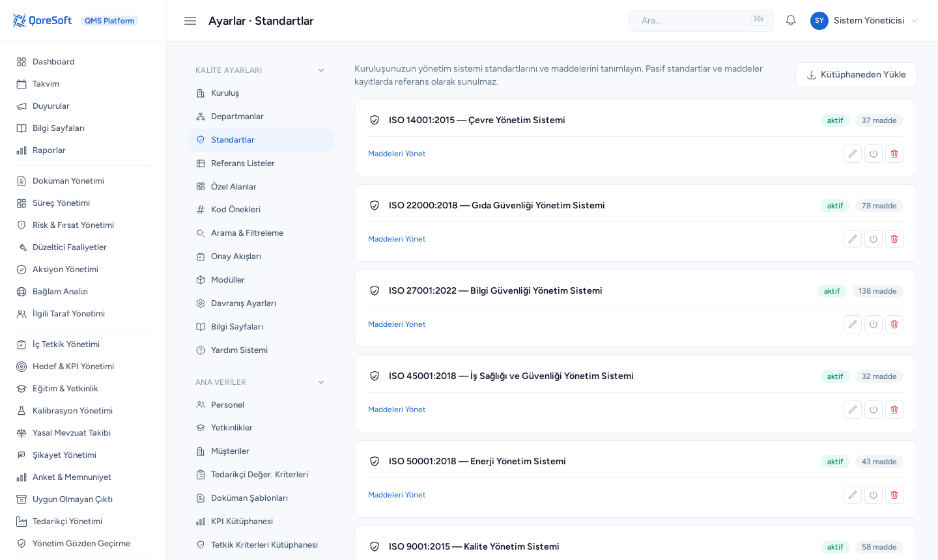Deactivate ISO 22000:2018 with power button
The image size is (938, 560).
tap(874, 239)
